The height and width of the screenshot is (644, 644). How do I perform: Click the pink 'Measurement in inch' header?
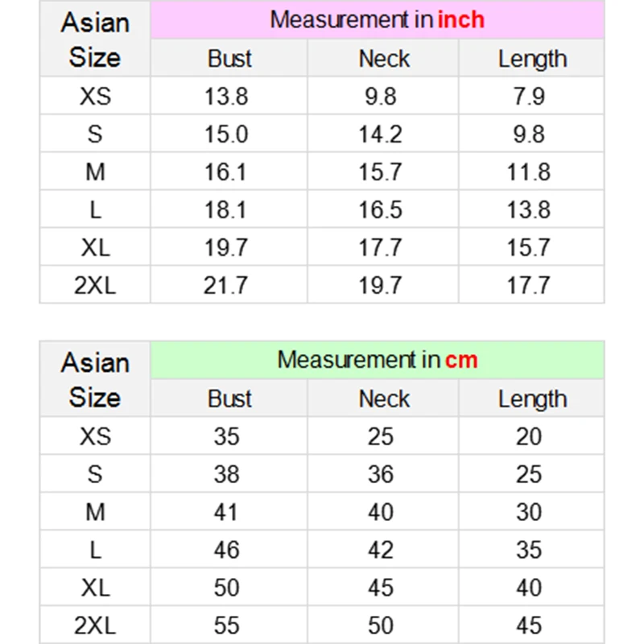(377, 20)
